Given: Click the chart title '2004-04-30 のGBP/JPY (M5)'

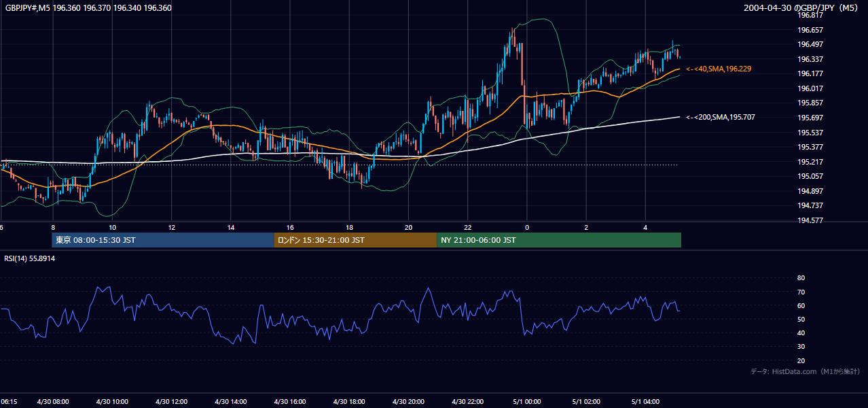Looking at the screenshot, I should (x=802, y=8).
